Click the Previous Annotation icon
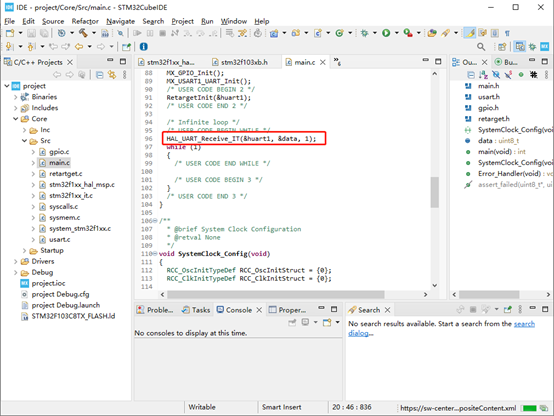554x416 pixels. (x=31, y=47)
